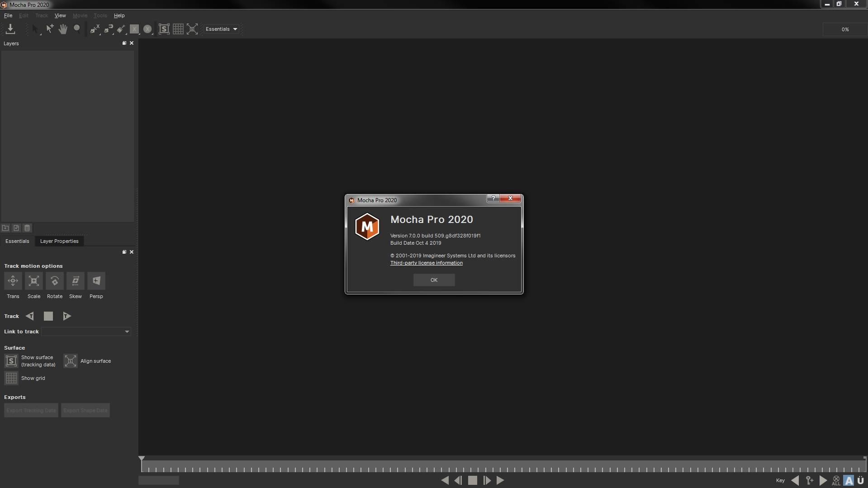Click Track backwards button
The height and width of the screenshot is (488, 868).
click(x=30, y=316)
